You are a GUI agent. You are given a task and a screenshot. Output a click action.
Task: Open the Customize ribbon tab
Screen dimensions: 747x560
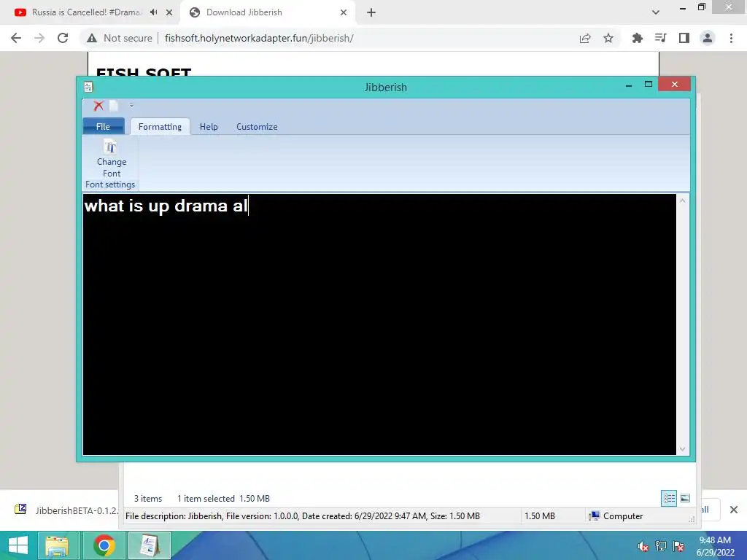[257, 127]
